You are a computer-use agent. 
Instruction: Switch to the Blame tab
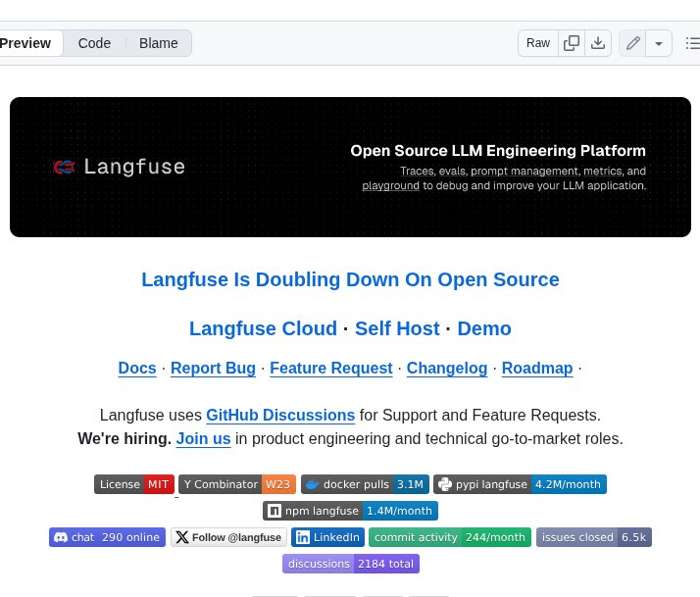click(159, 43)
